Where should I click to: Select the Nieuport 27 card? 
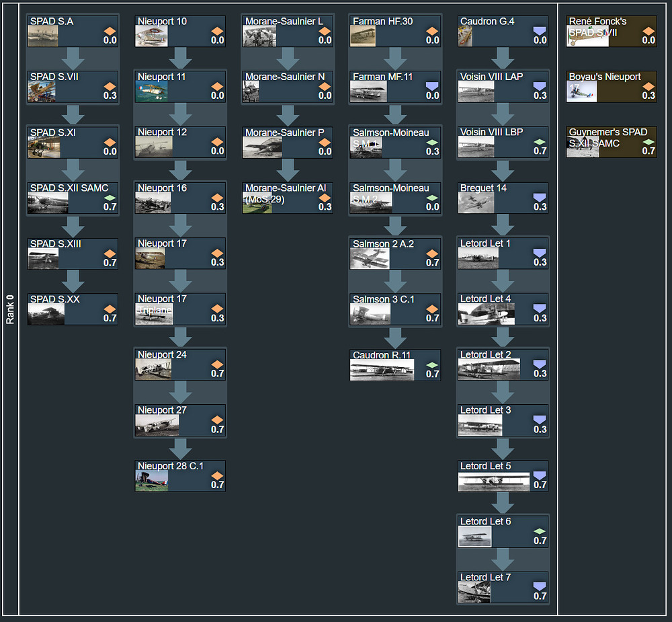click(x=180, y=420)
